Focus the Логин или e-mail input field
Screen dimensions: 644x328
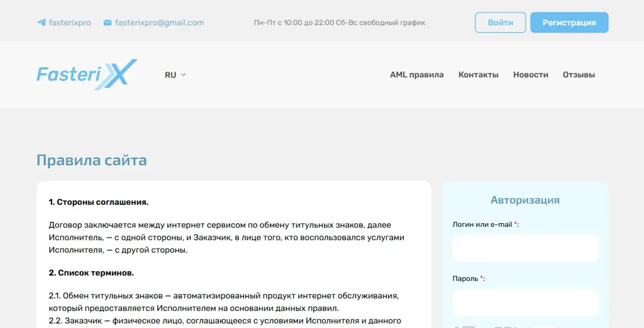[525, 248]
